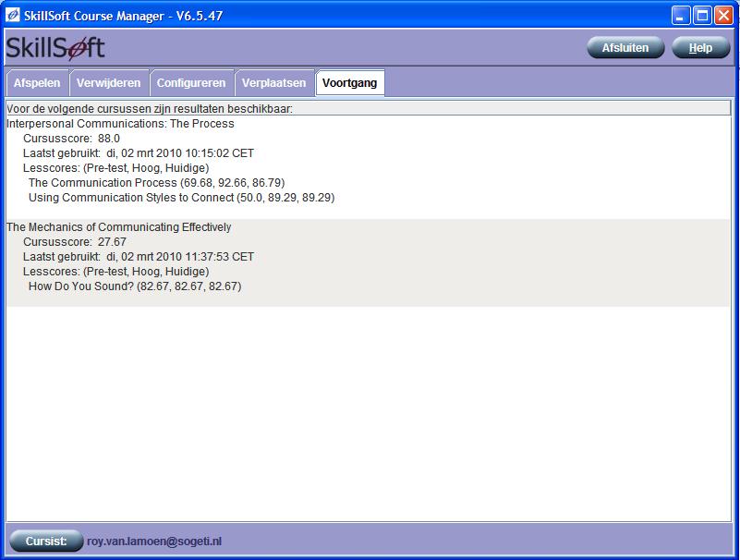Minimize the Course Manager window
The width and height of the screenshot is (740, 560).
click(x=681, y=16)
